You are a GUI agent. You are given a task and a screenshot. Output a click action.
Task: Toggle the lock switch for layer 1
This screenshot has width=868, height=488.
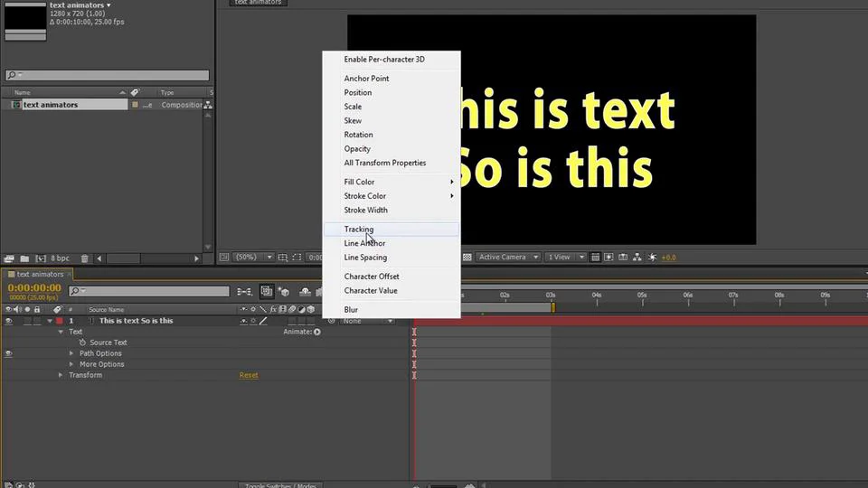(x=37, y=321)
